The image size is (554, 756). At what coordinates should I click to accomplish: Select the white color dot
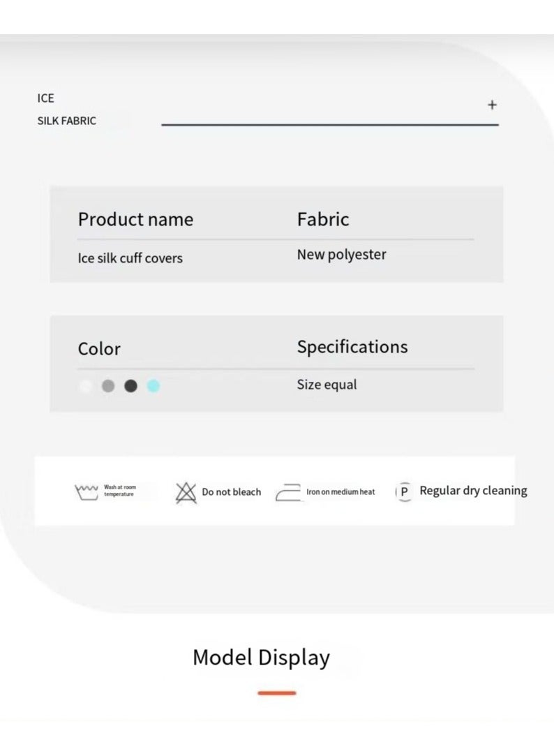(x=85, y=386)
